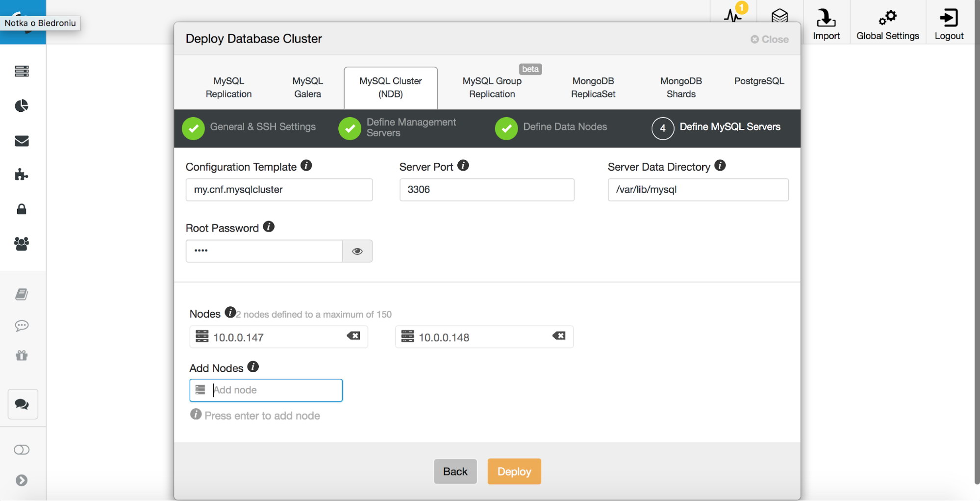The height and width of the screenshot is (501, 980).
Task: Show info for Server Data Directory
Action: [x=720, y=165]
